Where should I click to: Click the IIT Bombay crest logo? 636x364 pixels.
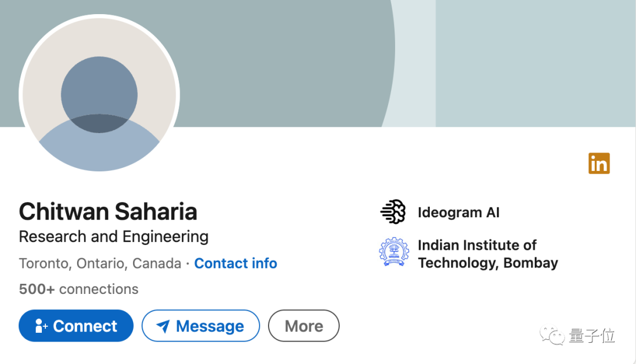click(393, 252)
